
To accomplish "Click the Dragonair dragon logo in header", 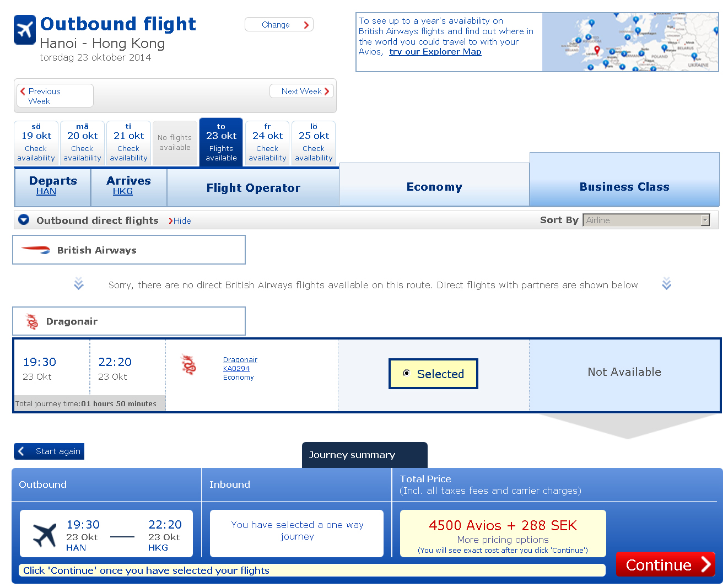I will (x=33, y=321).
